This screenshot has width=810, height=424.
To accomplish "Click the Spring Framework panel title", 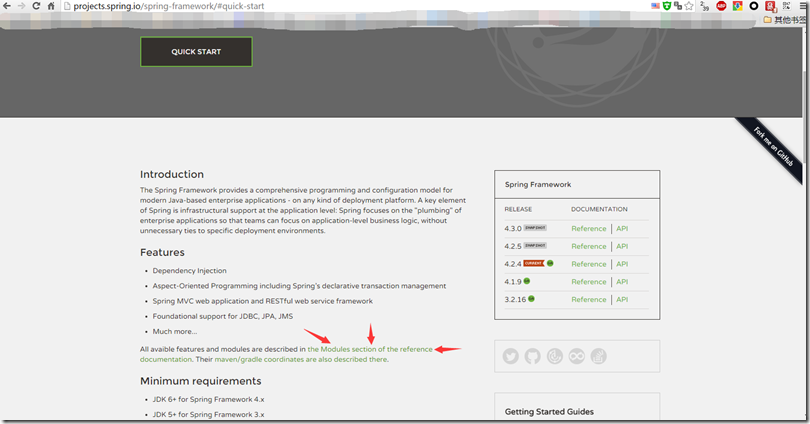I will (538, 184).
